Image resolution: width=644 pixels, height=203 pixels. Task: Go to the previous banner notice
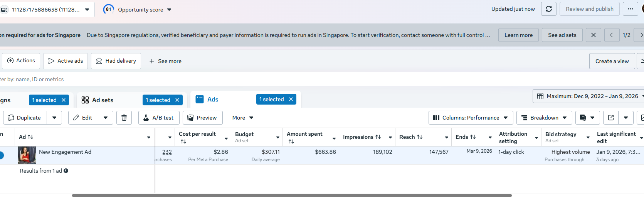point(612,35)
